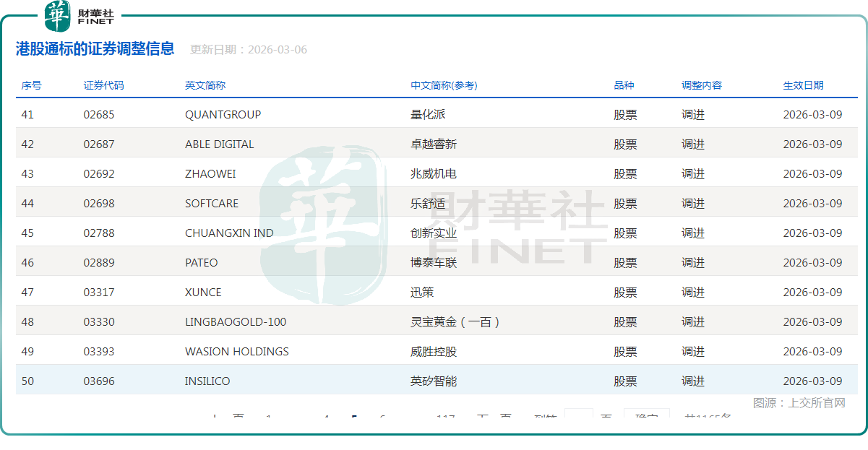Click stock code 02687

click(x=99, y=144)
